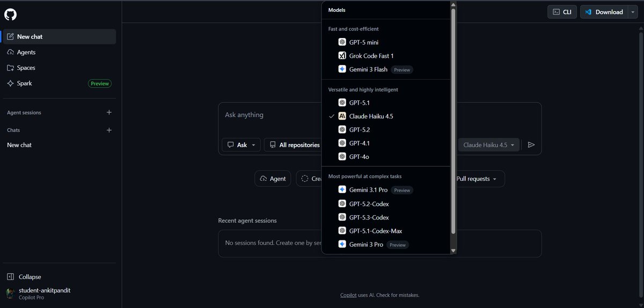
Task: Open the Copilot link in footer
Action: pos(348,295)
